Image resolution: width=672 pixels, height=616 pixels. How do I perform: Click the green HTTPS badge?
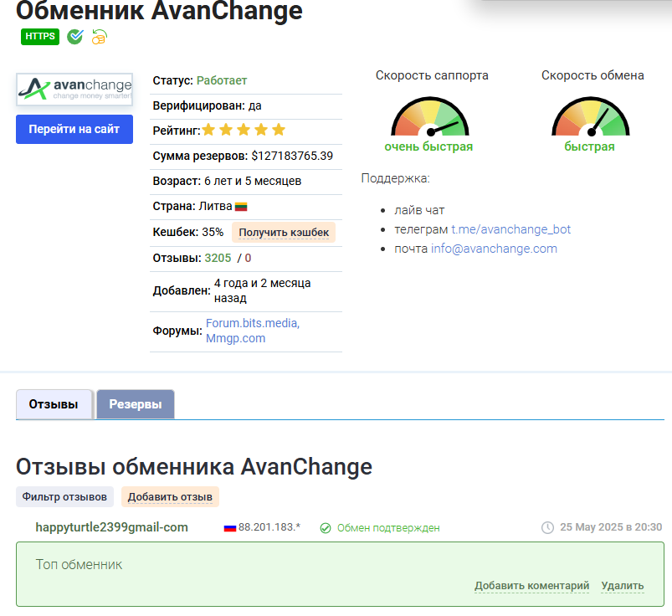coord(40,37)
